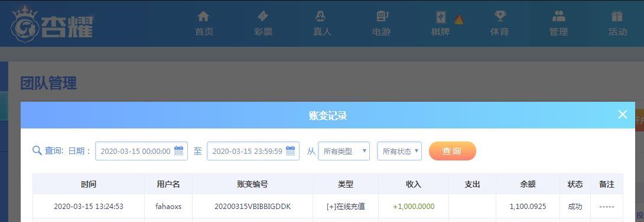644x222 pixels.
Task: Select the 彩票 menu label
Action: tap(263, 32)
